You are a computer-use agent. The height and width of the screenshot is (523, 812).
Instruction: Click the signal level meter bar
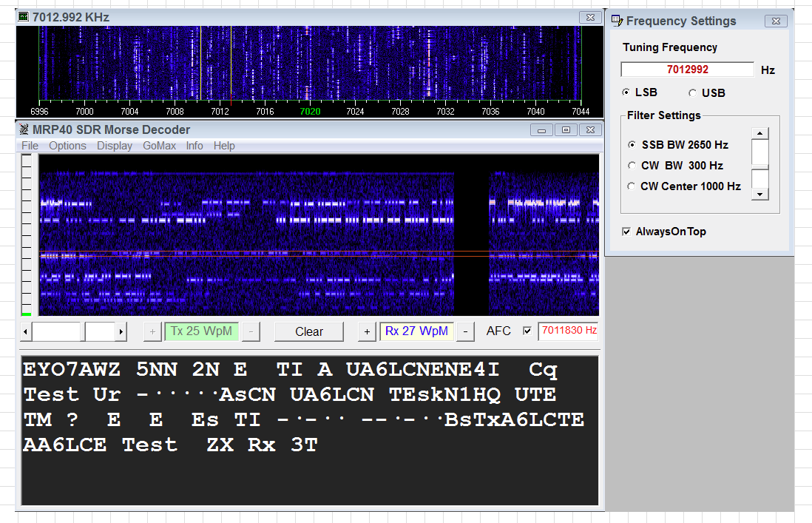[27, 235]
